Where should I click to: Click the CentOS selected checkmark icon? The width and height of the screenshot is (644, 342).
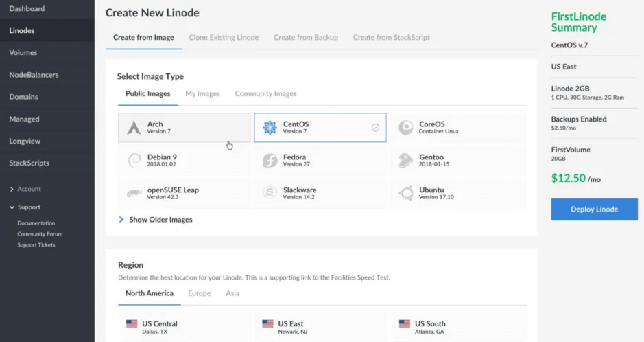375,128
